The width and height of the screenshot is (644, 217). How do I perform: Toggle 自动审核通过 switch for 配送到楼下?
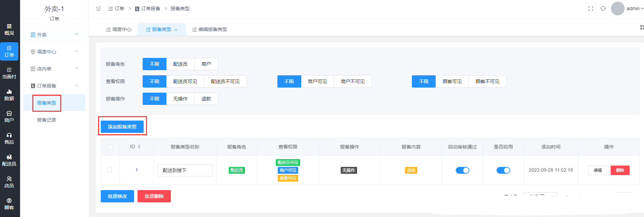coord(462,170)
